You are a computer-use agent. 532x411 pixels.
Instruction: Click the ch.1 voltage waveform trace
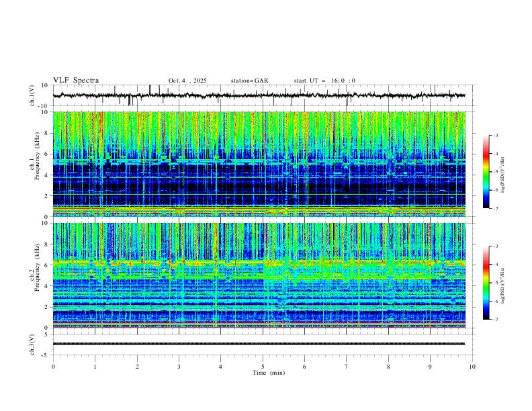pyautogui.click(x=259, y=95)
